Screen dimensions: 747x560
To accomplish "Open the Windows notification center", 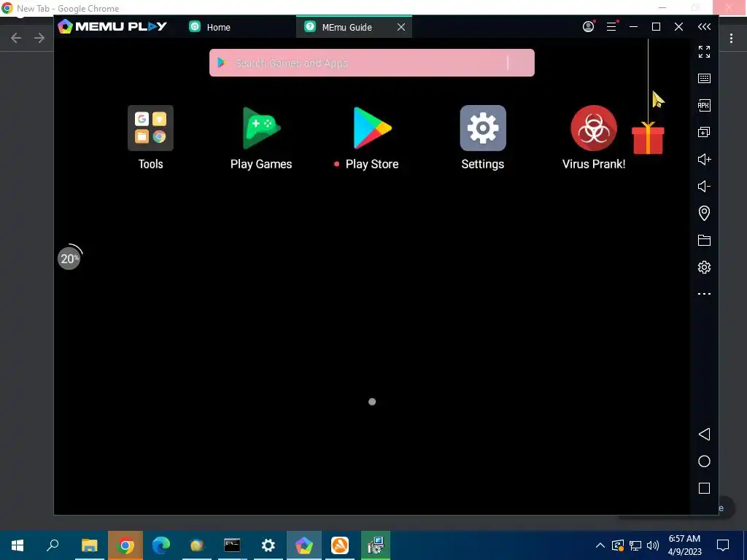I will (x=723, y=545).
